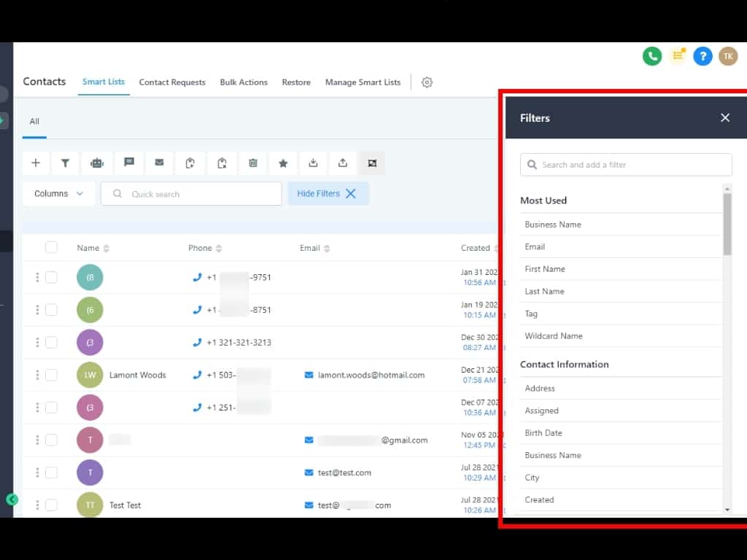747x560 pixels.
Task: Tick the checkbox for Lamont Woods
Action: coord(51,375)
